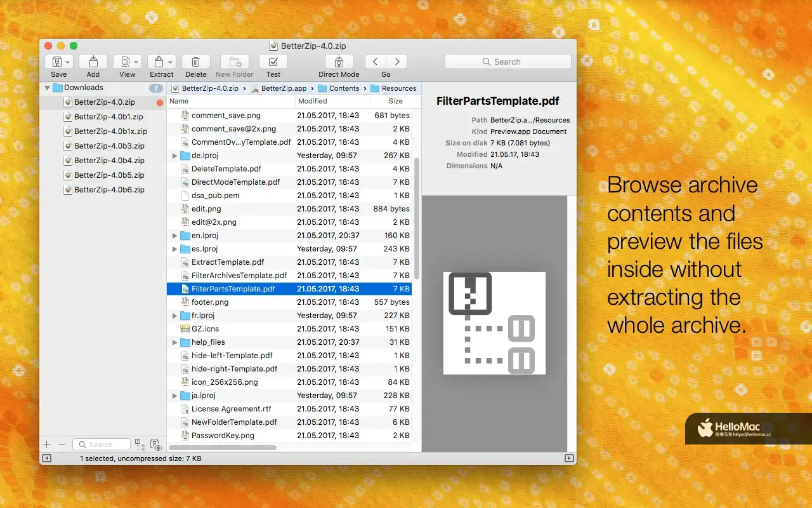Click the Extract toolbar icon

pos(159,62)
